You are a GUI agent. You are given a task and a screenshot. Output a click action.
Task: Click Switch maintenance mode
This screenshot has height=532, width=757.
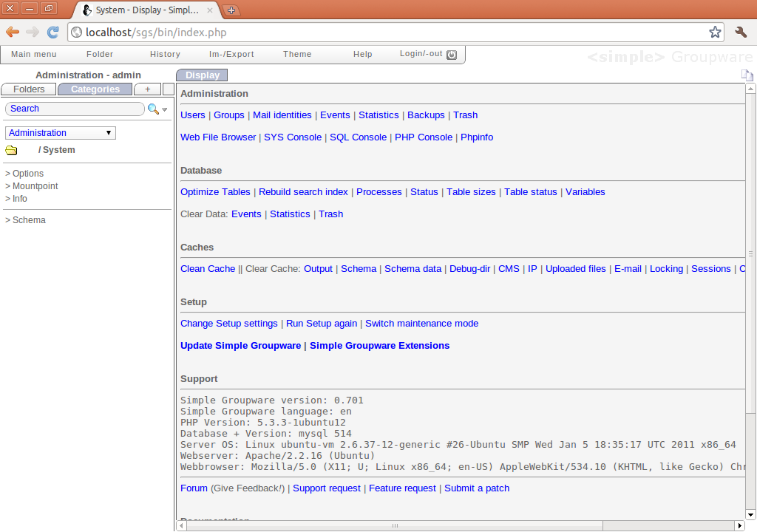point(421,324)
